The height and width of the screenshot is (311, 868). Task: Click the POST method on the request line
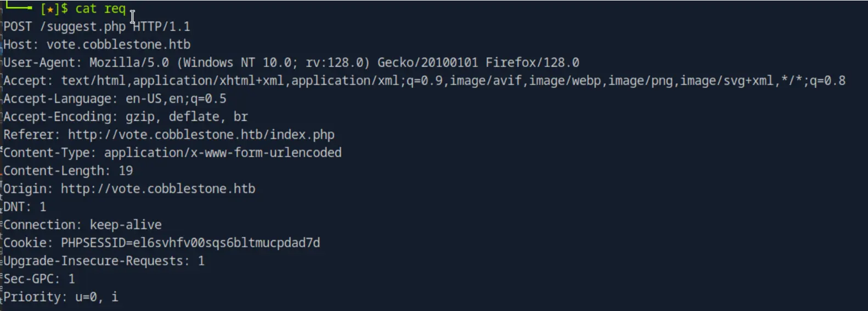coord(18,26)
